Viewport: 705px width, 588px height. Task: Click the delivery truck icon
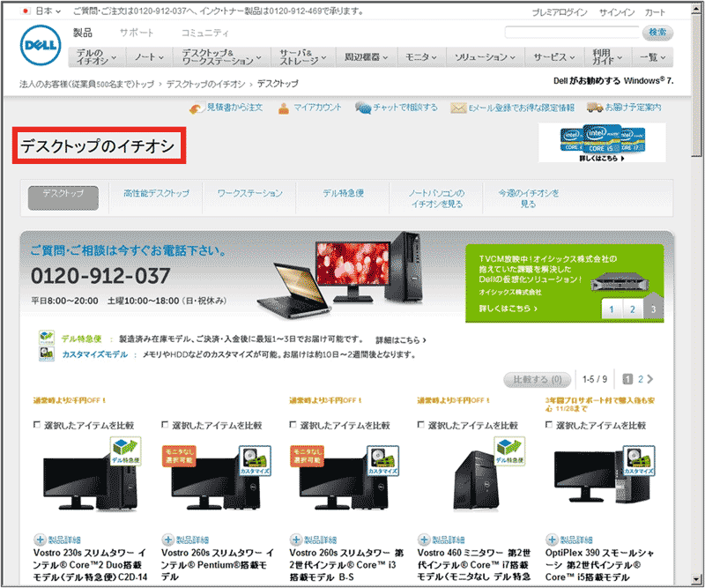[594, 108]
